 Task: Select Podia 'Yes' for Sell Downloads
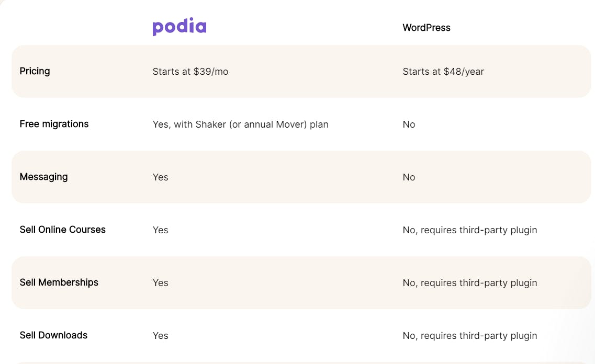(160, 336)
